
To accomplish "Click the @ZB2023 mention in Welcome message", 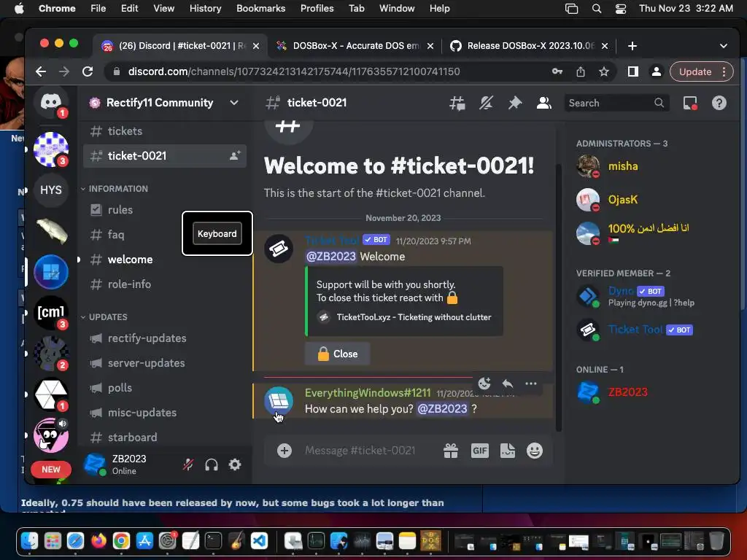I will click(330, 257).
